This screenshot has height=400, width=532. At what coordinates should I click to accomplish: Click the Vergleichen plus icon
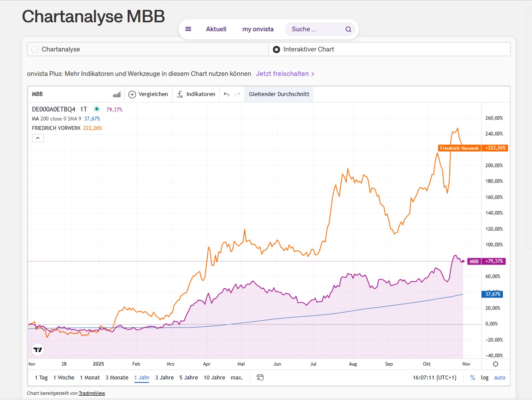click(x=132, y=94)
